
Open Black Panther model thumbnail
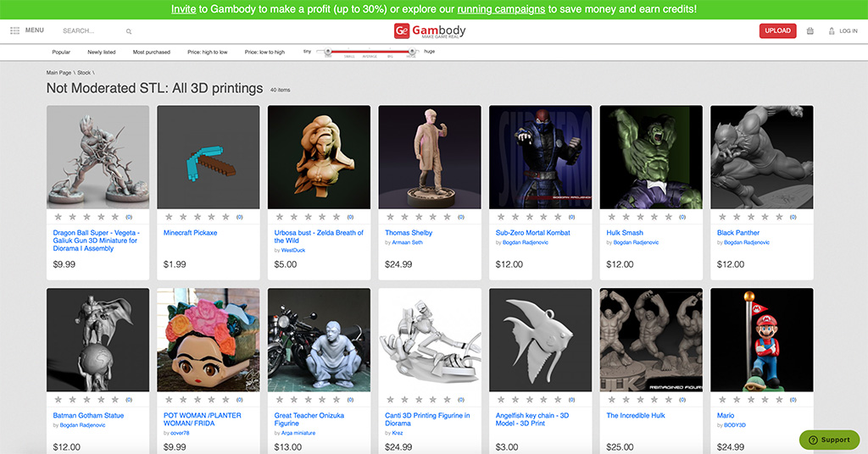[761, 157]
